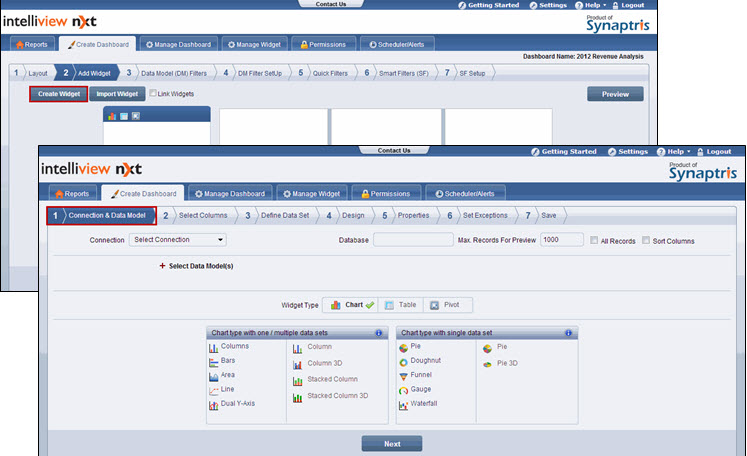Open Getting Started in front window header
The image size is (747, 456).
click(564, 152)
